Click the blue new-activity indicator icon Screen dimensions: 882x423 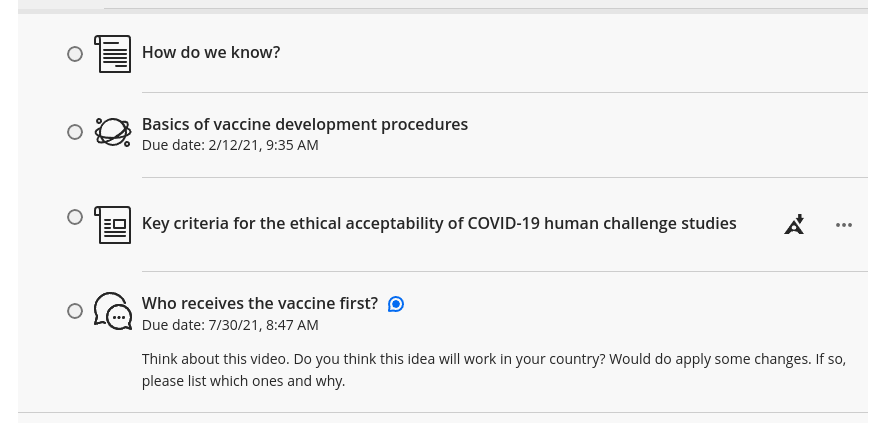[x=396, y=304]
